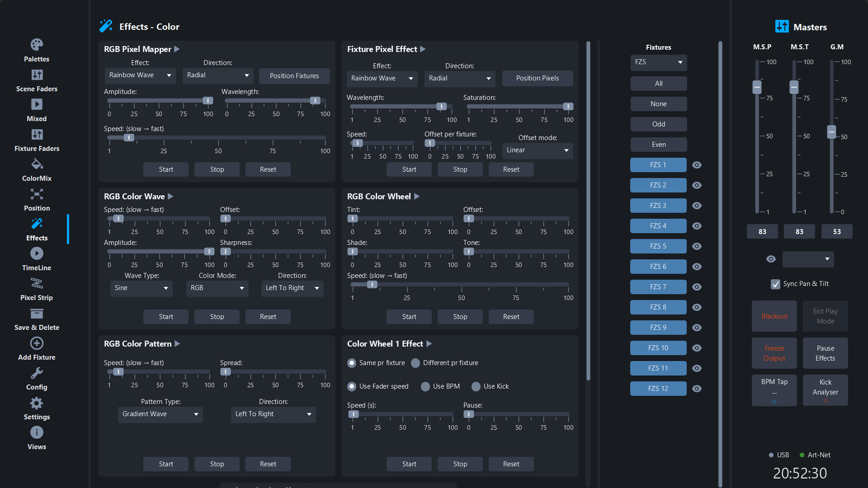Screen dimensions: 868x488
Task: Click the G.M master fader handle
Action: coord(831,132)
